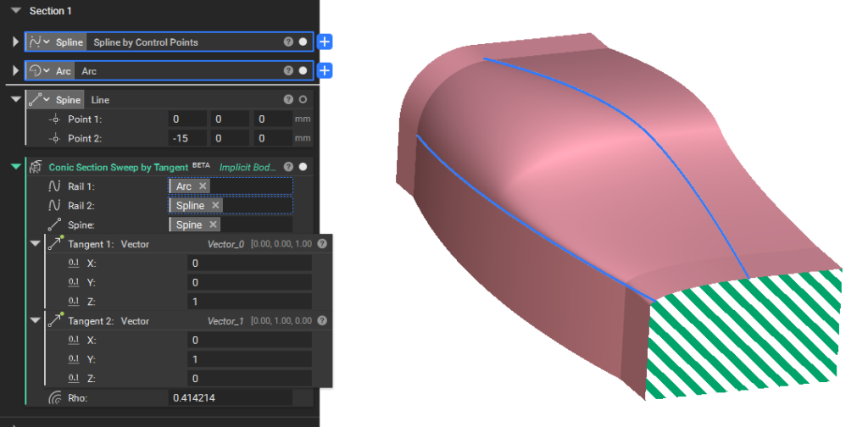
Task: Click the Rho value field
Action: 231,397
